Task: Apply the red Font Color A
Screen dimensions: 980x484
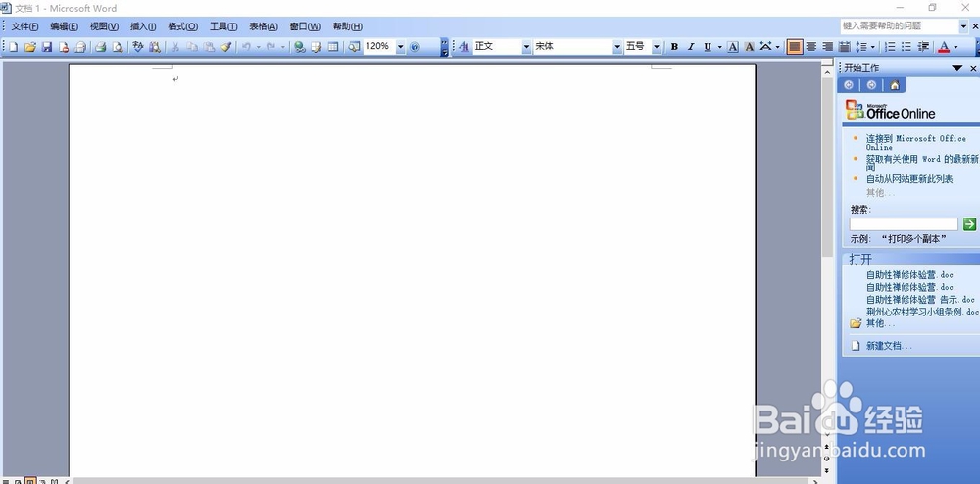Action: (944, 47)
